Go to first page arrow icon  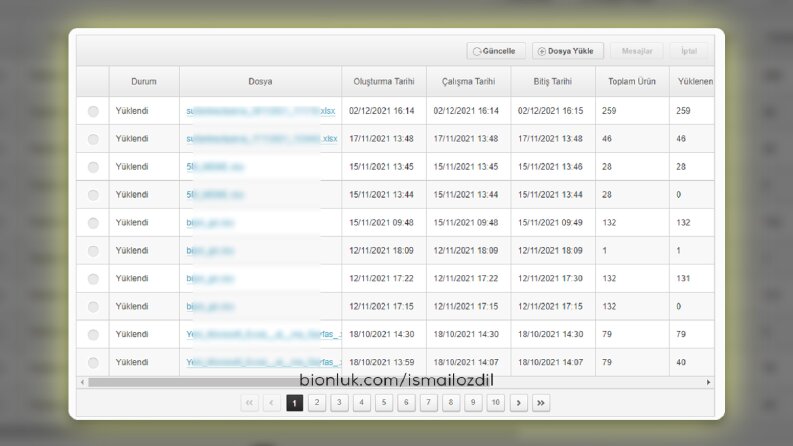point(249,403)
